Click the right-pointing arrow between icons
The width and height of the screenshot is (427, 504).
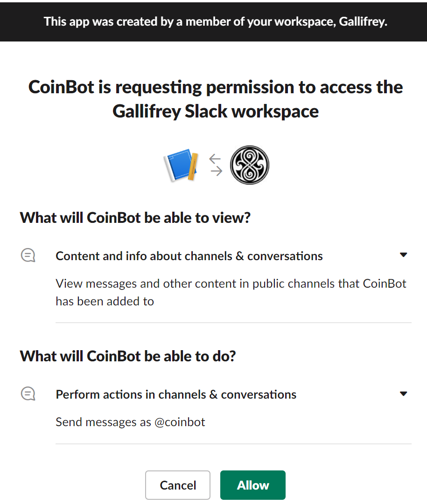[217, 171]
